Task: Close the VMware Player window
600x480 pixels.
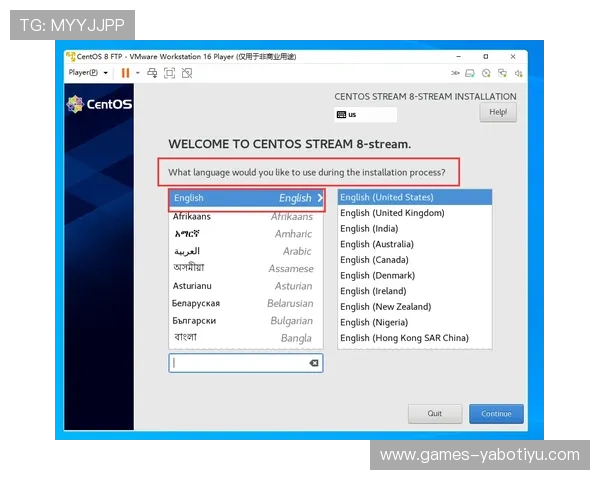Action: [513, 57]
